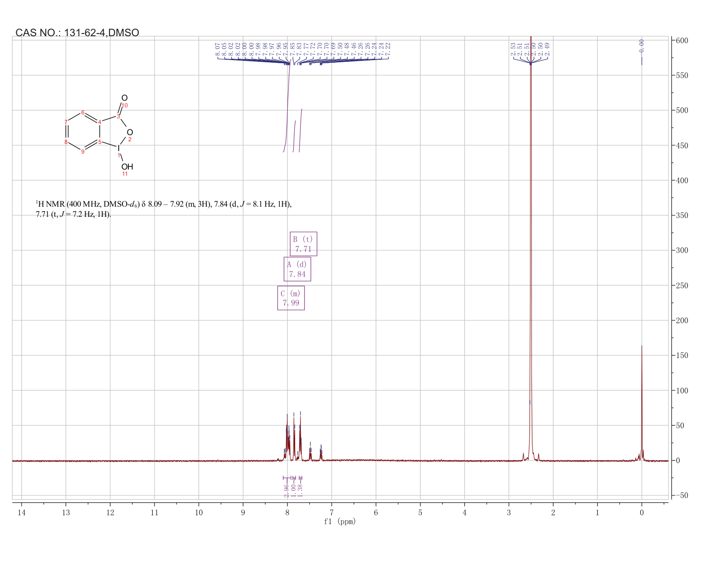Screen dimensions: 728x563
Task: Click the 7.71 (t, J = 7.2 Hz, 1H) text
Action: pyautogui.click(x=73, y=215)
